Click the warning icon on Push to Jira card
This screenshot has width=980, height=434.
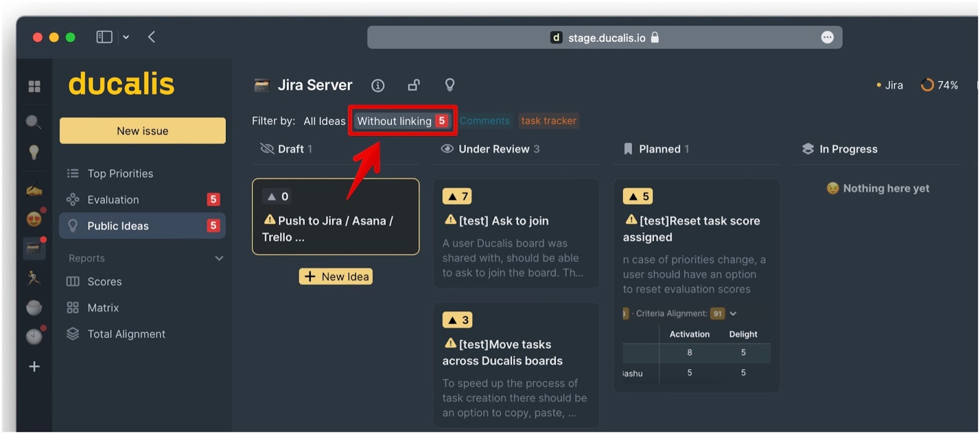[x=269, y=219]
